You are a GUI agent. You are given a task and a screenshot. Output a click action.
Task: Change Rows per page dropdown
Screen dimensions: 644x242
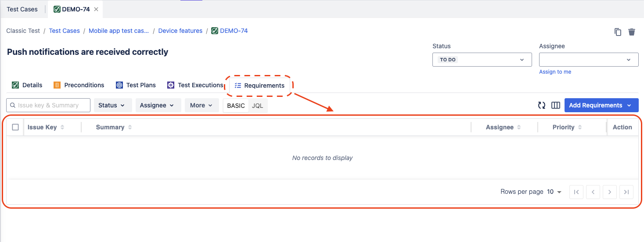[554, 192]
